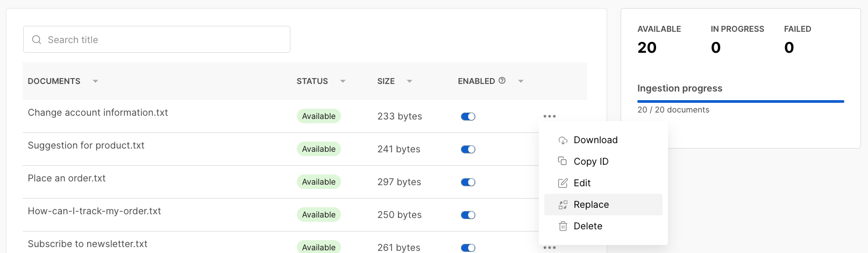Open three-dot menu for Change account information.txt
This screenshot has height=253, width=868.
pos(549,116)
